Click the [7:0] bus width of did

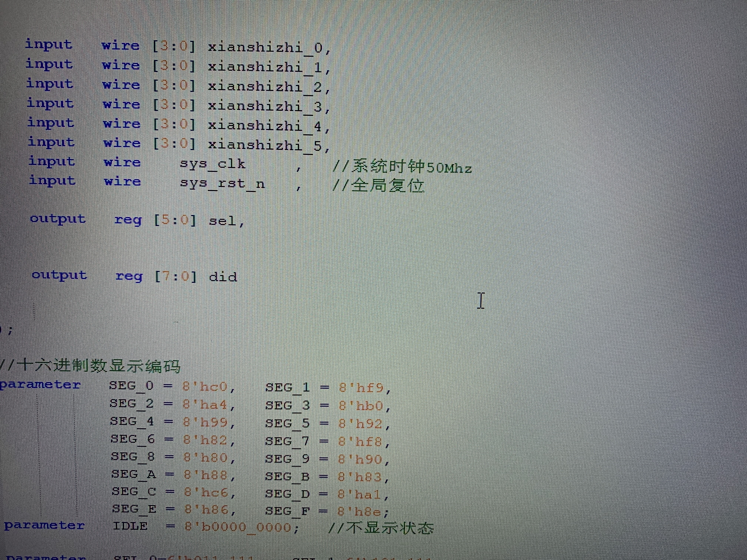pyautogui.click(x=176, y=276)
